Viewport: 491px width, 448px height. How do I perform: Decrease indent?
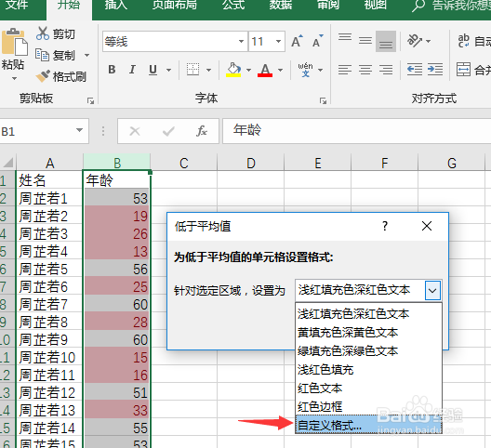point(415,70)
